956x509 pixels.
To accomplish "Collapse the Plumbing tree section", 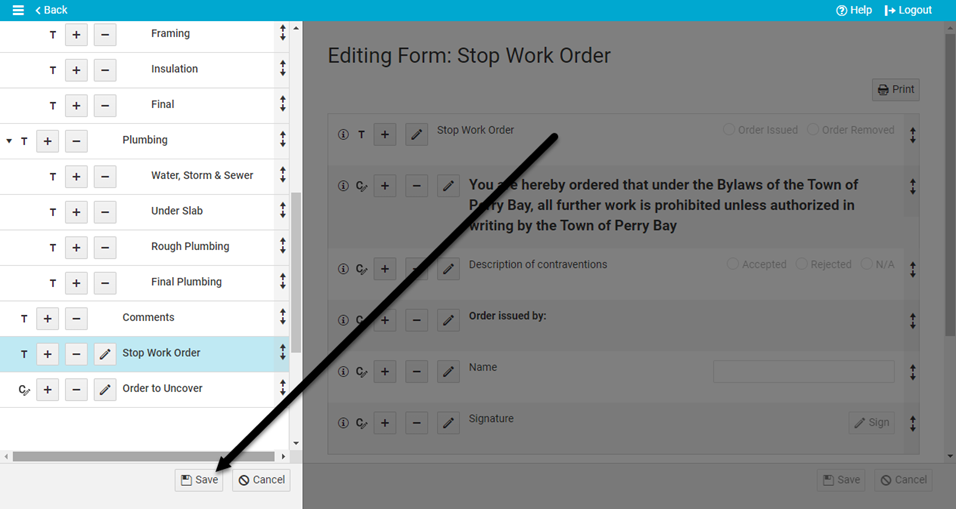I will 9,141.
